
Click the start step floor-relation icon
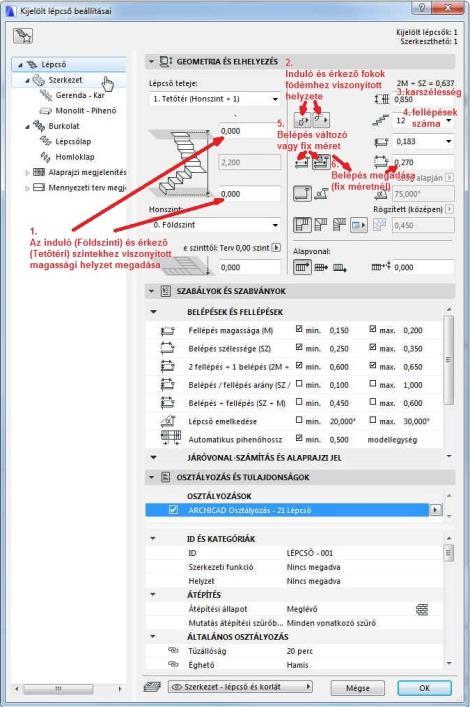click(302, 120)
